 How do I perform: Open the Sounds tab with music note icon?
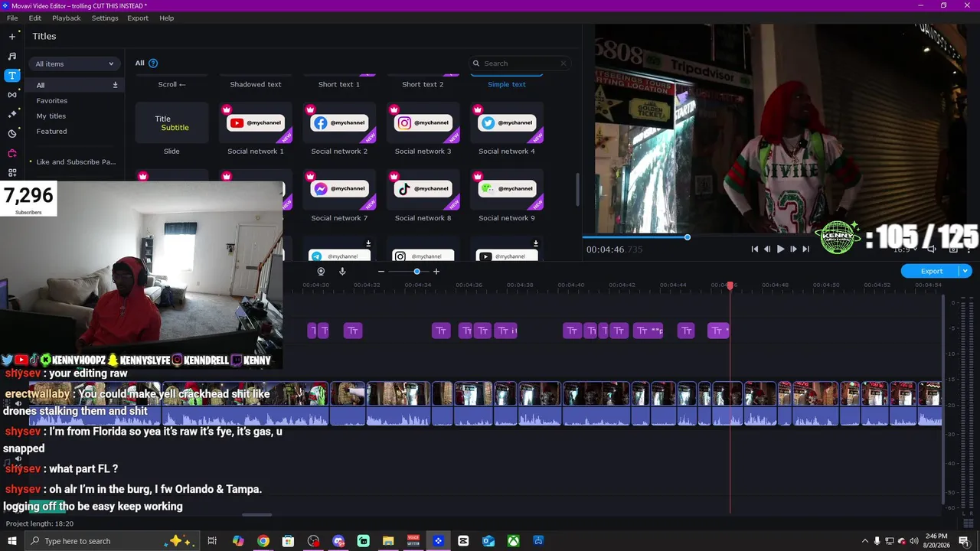[12, 56]
